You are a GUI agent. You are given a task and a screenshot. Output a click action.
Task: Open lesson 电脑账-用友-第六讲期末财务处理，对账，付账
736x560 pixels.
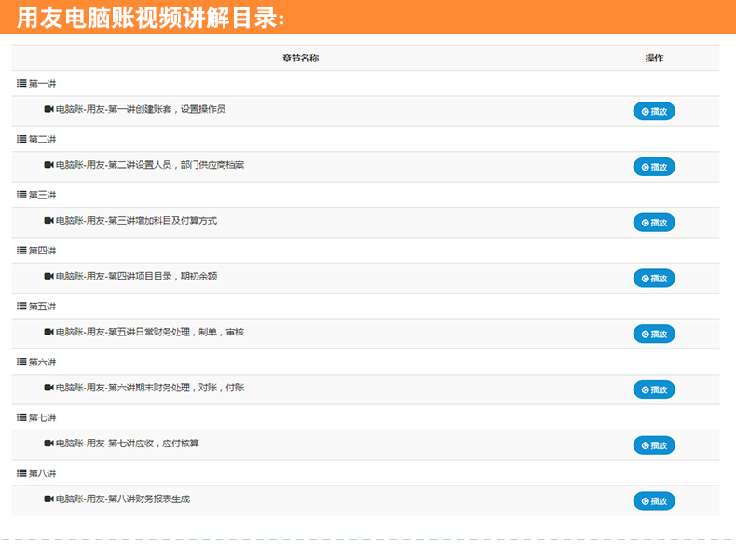150,388
